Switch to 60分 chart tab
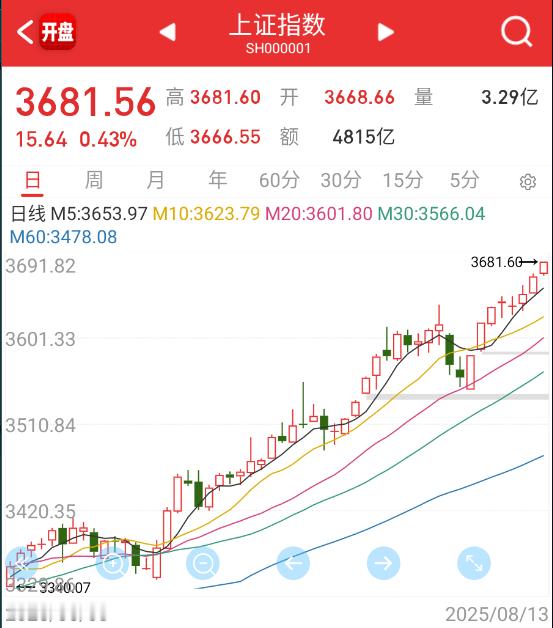 279,180
